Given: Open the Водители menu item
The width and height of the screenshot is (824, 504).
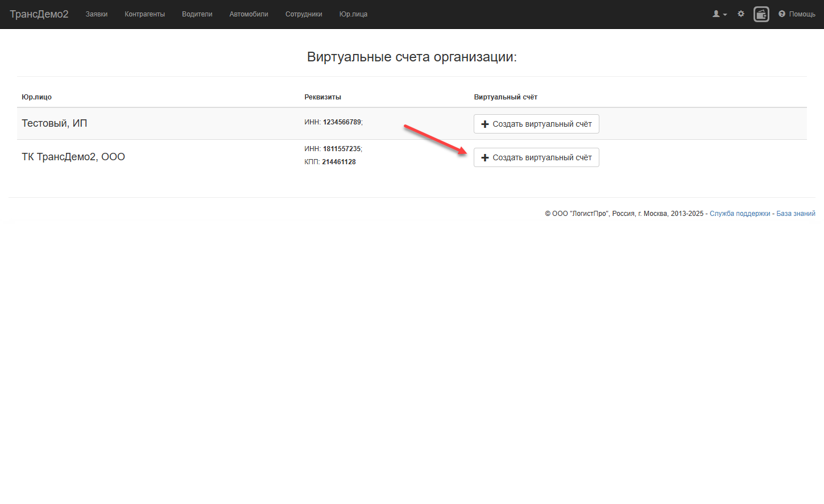Looking at the screenshot, I should tap(197, 14).
